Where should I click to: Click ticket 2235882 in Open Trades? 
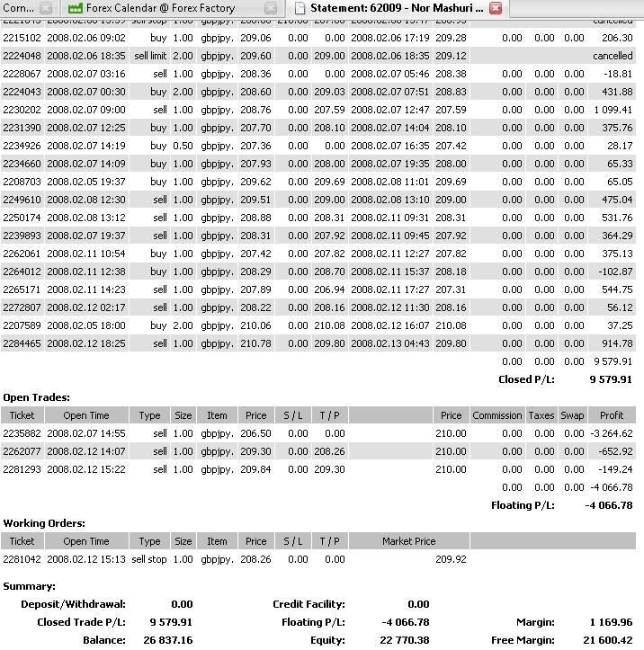click(x=22, y=433)
